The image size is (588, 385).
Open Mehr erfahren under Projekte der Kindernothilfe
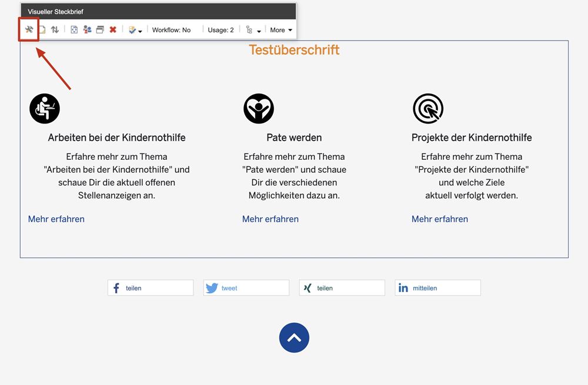click(440, 219)
